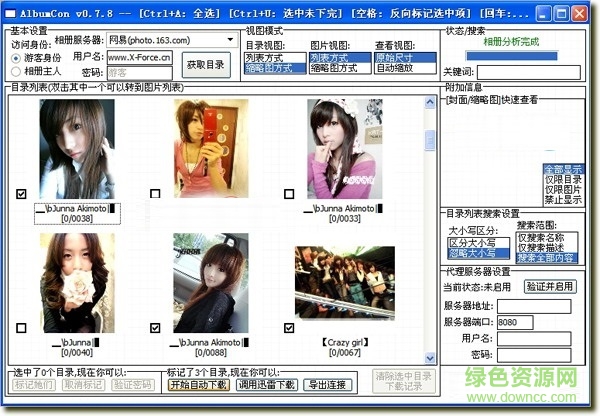Choose 缩略图方式 under 图片视图
600x416 pixels.
click(x=340, y=68)
